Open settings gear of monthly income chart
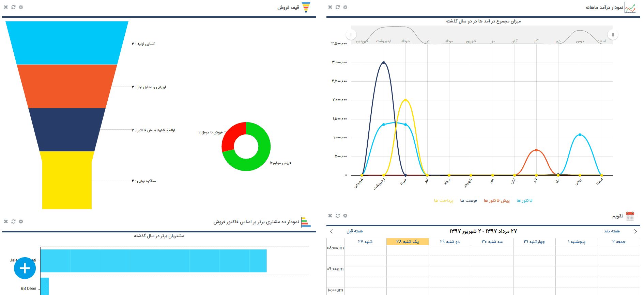 pyautogui.click(x=345, y=7)
